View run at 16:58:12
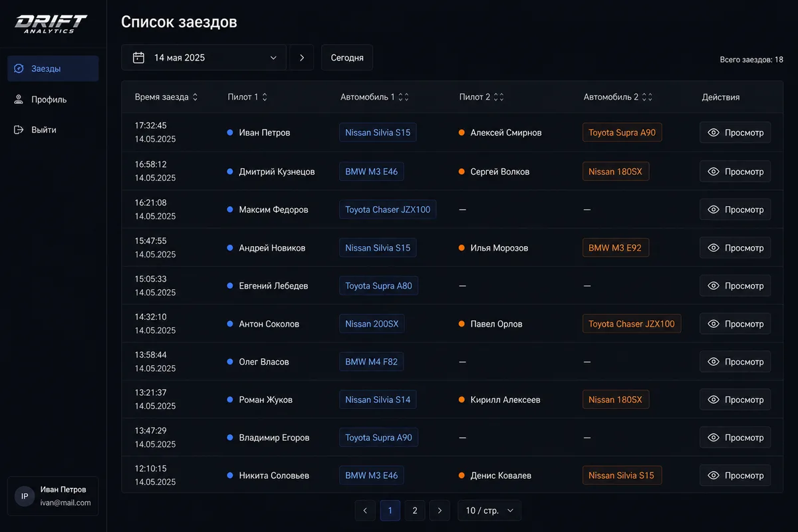 [735, 172]
